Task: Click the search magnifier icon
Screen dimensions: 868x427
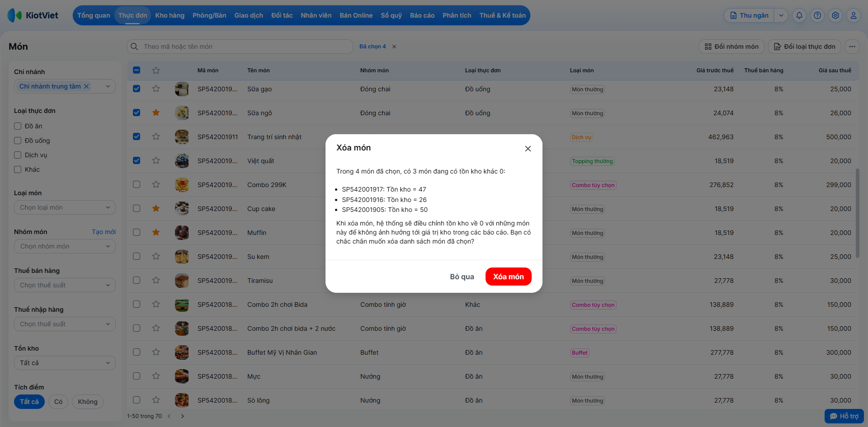Action: (134, 47)
